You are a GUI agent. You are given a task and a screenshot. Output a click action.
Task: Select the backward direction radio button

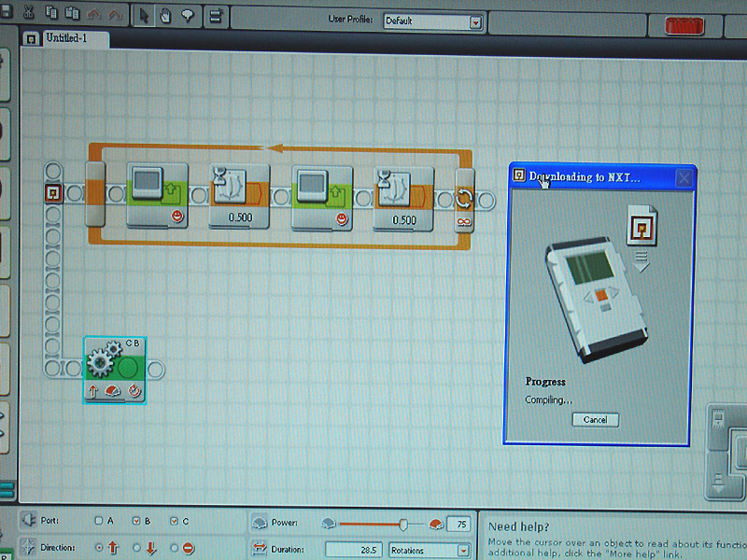click(x=136, y=548)
